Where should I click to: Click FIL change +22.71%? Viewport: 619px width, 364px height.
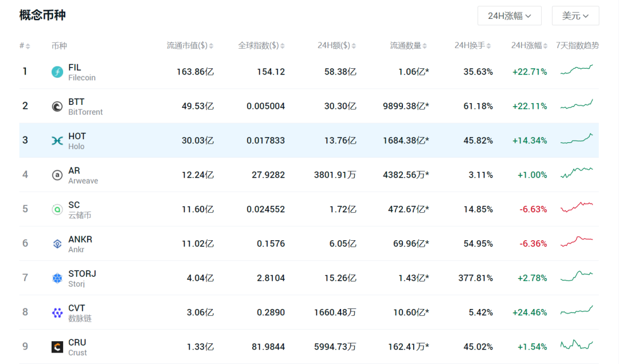530,72
